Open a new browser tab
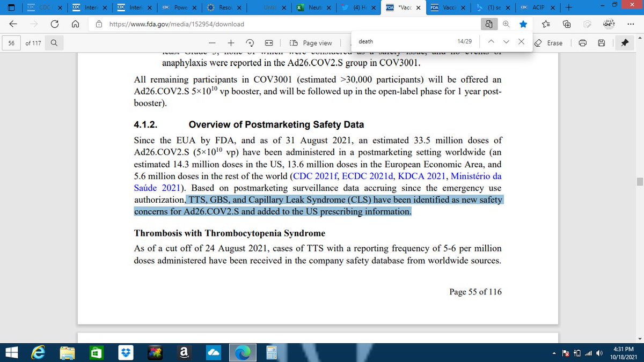The image size is (644, 362). [568, 8]
